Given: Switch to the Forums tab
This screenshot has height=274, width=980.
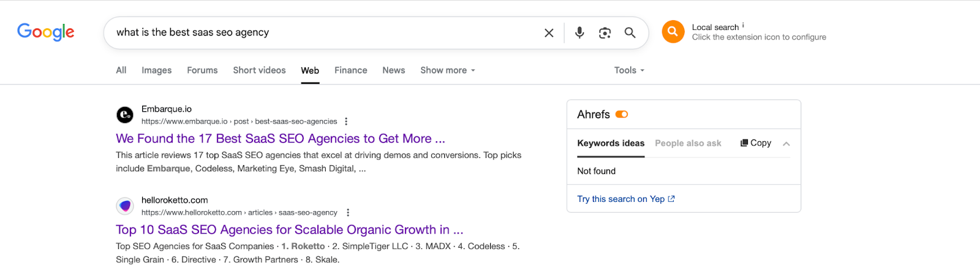Looking at the screenshot, I should (x=202, y=70).
